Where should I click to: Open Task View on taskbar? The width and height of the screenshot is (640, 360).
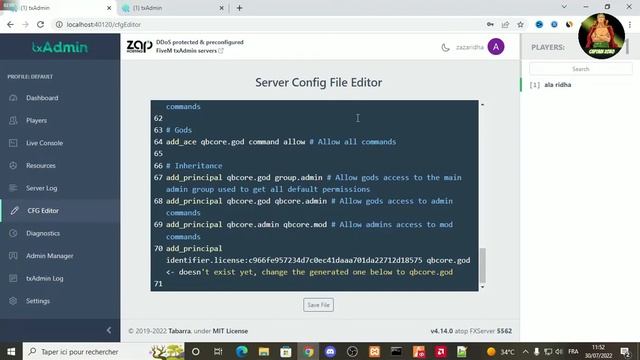coord(218,351)
